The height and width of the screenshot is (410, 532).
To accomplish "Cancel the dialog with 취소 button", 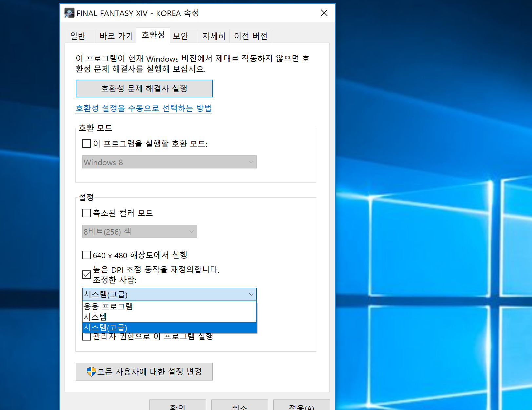I will point(240,405).
